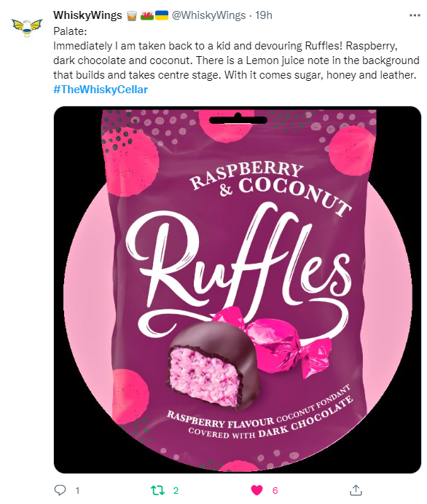Click the tweet text mentioning Lemon juice
The width and height of the screenshot is (427, 504).
[236, 60]
